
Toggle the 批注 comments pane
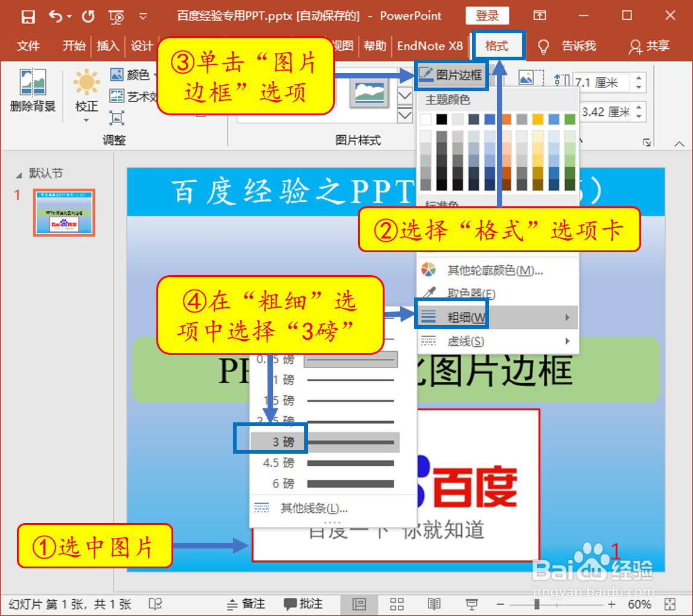(303, 604)
